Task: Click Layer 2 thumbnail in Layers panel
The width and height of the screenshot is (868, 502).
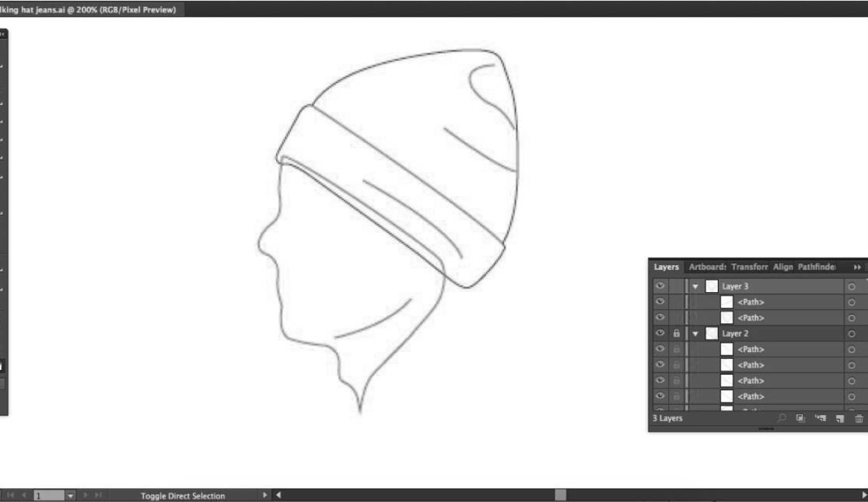Action: [x=712, y=333]
